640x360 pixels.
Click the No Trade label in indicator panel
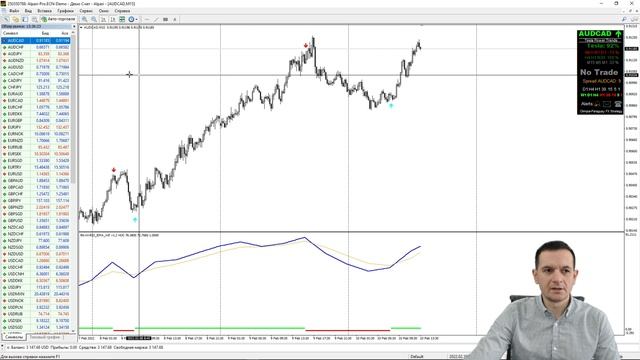[599, 72]
